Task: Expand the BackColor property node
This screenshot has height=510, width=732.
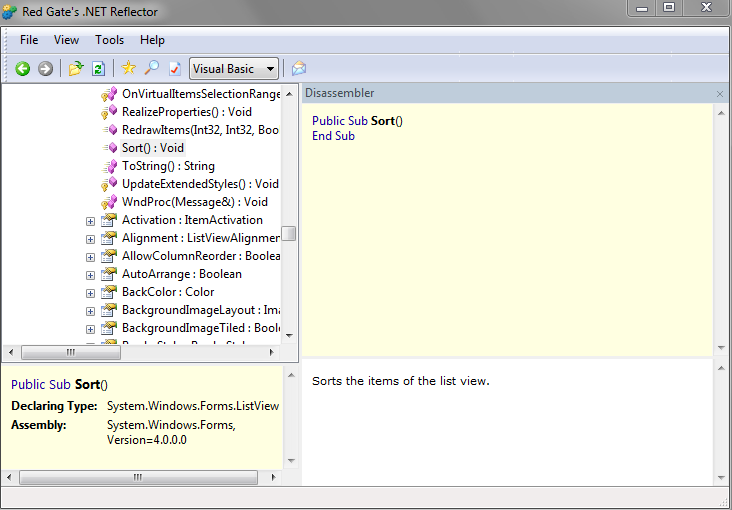Action: (x=91, y=293)
